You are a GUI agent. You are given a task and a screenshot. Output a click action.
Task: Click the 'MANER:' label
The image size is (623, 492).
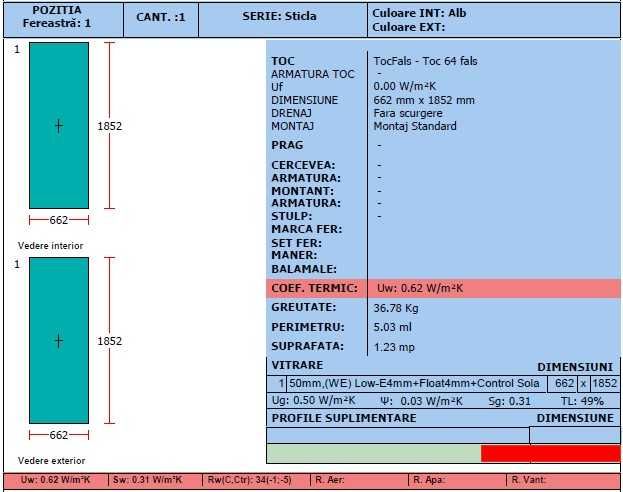pyautogui.click(x=294, y=255)
